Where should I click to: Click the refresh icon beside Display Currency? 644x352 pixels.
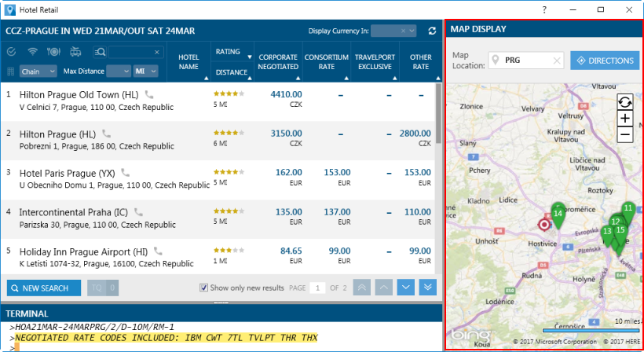432,31
